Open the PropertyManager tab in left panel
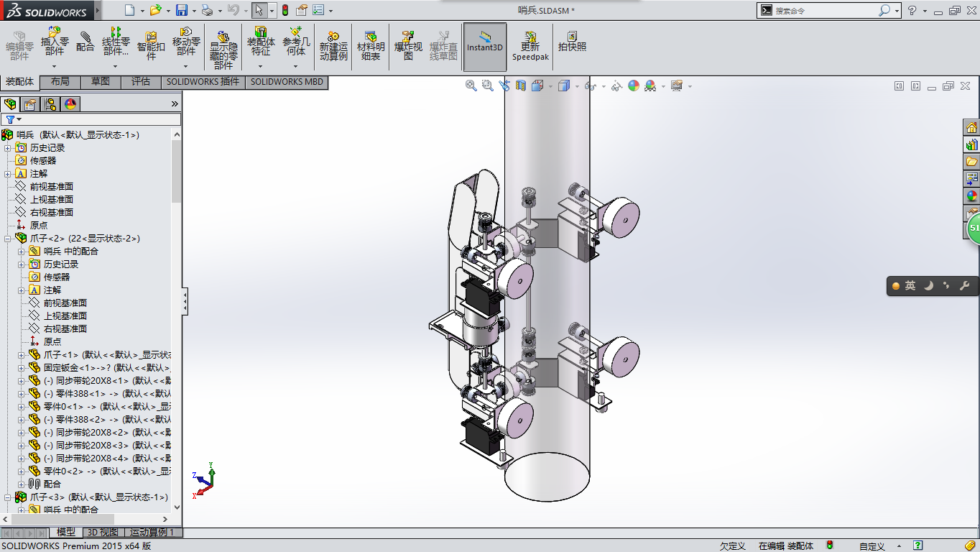 (30, 104)
